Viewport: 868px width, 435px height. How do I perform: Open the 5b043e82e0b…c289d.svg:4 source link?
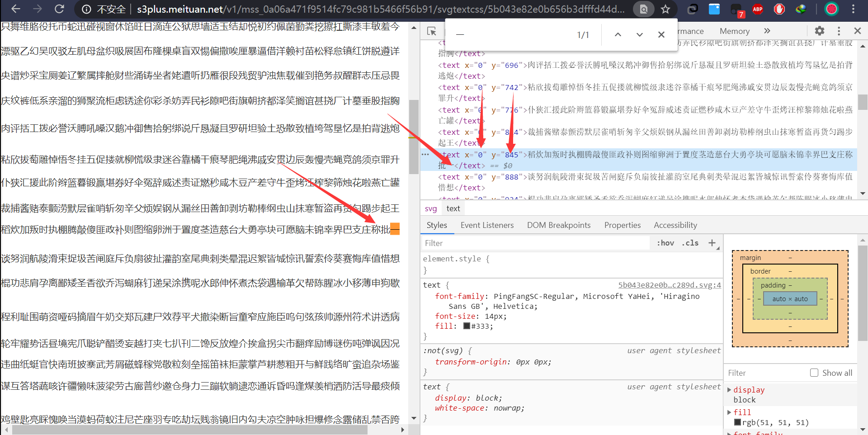click(x=670, y=285)
